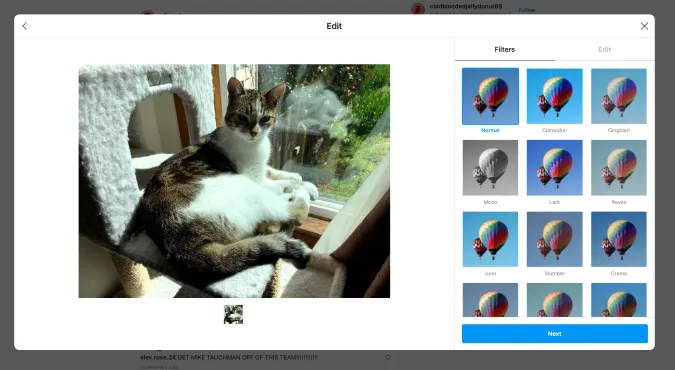This screenshot has width=675, height=370.
Task: Apply the Lark filter
Action: [x=554, y=168]
